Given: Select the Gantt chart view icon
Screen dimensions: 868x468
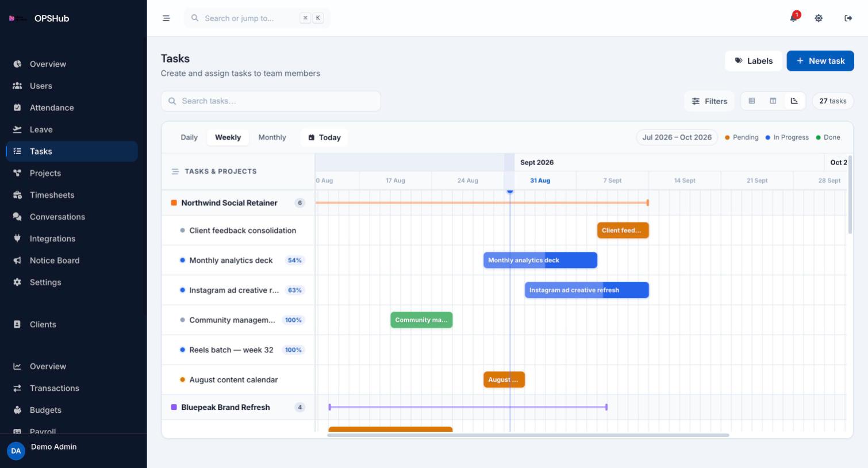Looking at the screenshot, I should coord(794,101).
